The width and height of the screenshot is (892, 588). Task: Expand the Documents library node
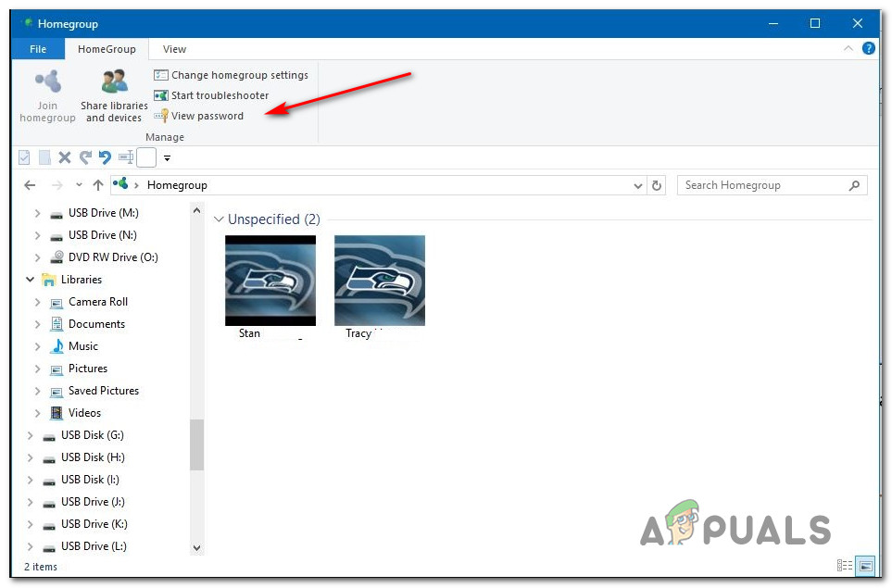pyautogui.click(x=38, y=324)
